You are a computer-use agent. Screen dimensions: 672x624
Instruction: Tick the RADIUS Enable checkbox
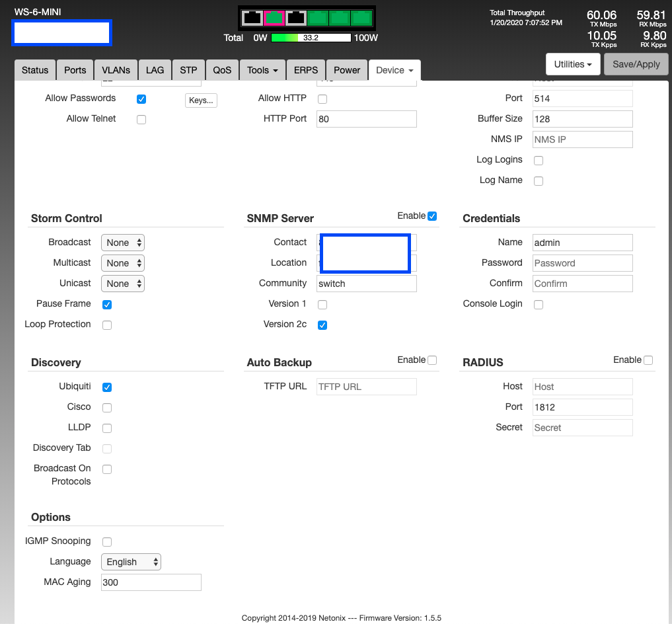click(648, 360)
